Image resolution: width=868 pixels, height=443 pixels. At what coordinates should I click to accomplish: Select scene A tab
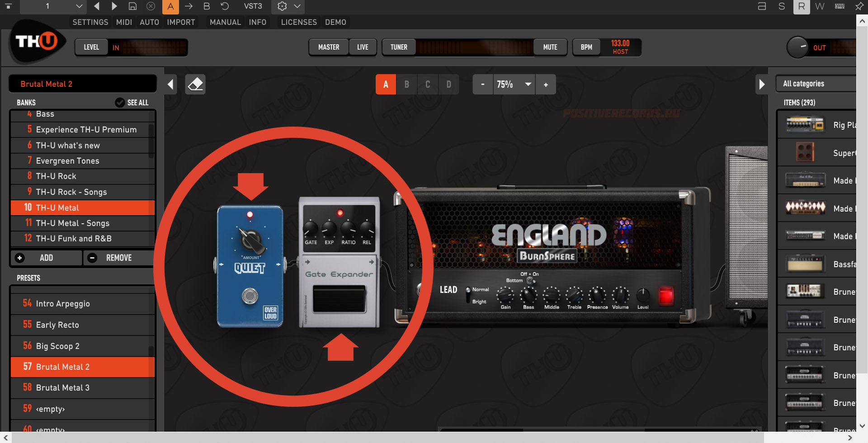[x=386, y=85]
